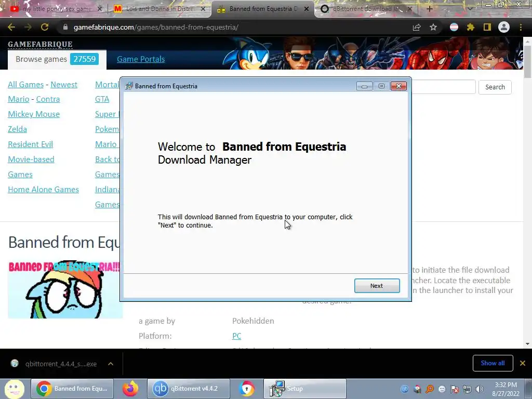The width and height of the screenshot is (532, 399).
Task: Switch to qBittorrent v4.4.2 taskbar item
Action: (x=188, y=389)
